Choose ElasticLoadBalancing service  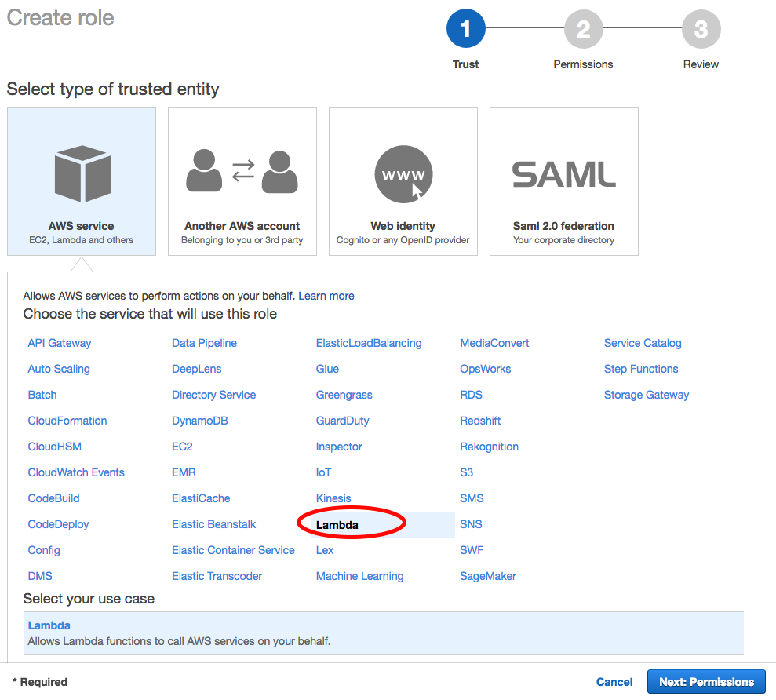(x=369, y=343)
